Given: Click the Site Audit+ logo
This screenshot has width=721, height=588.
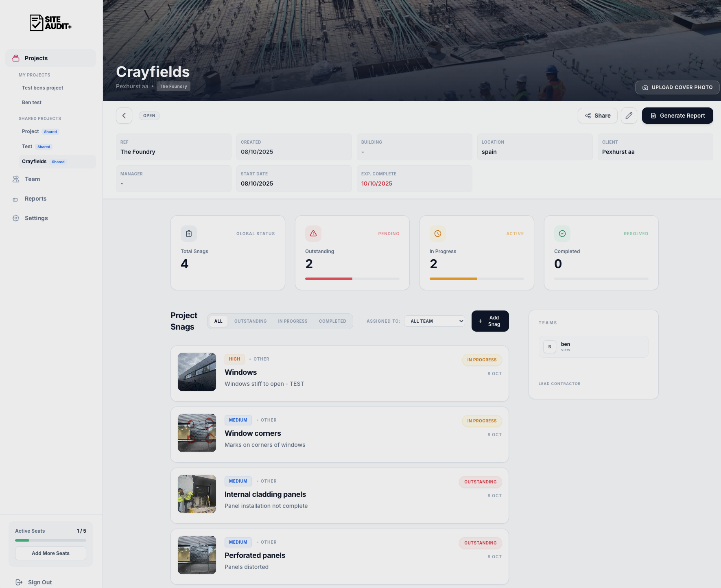Looking at the screenshot, I should 50,23.
